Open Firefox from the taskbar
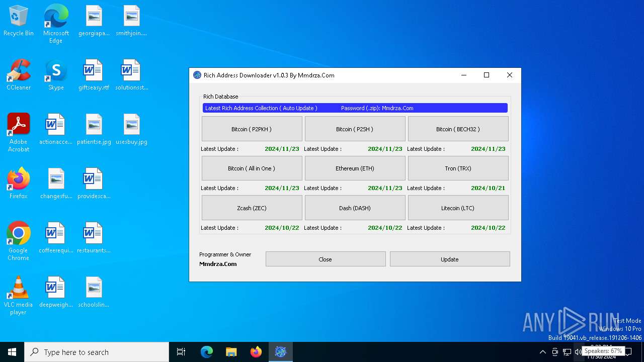Screen dimensions: 644x362 (256, 352)
